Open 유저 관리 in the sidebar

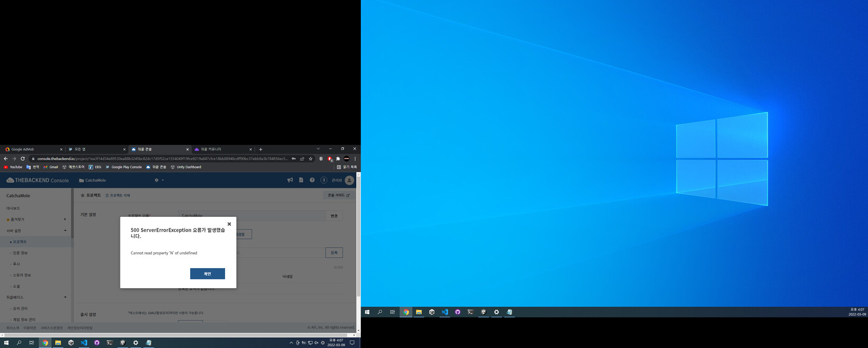(20, 308)
